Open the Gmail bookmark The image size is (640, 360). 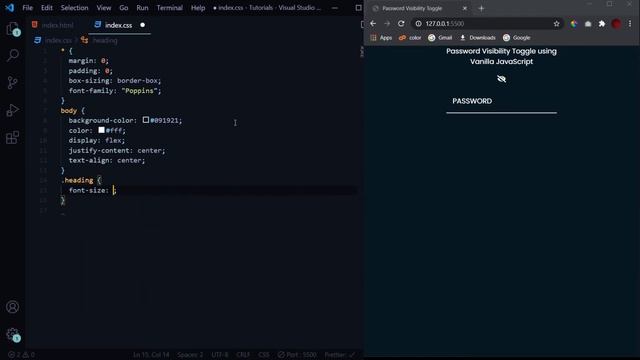coord(440,38)
